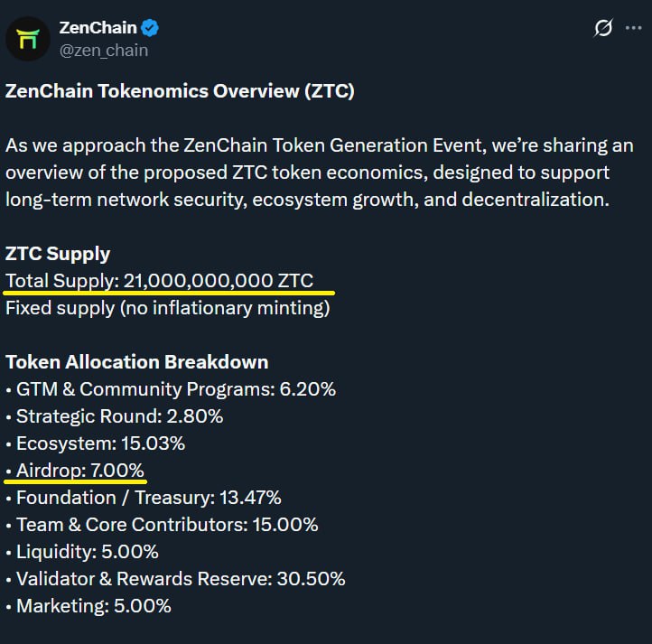
Task: Open the three-dot more options menu
Action: [x=633, y=29]
